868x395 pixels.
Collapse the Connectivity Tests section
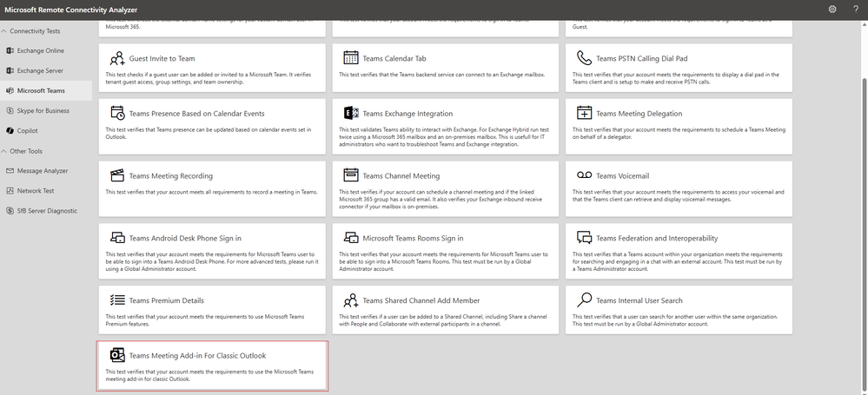pos(3,31)
